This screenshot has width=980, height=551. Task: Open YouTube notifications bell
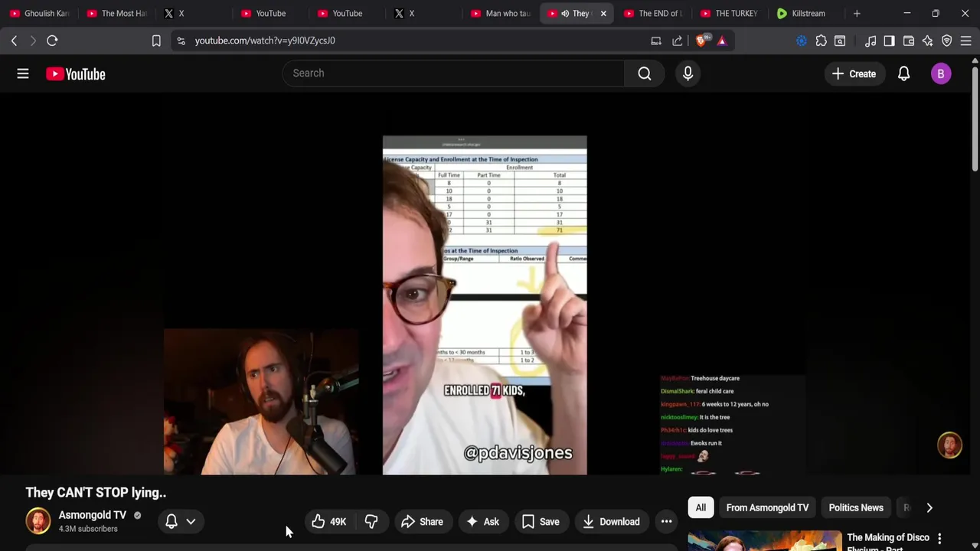(903, 73)
